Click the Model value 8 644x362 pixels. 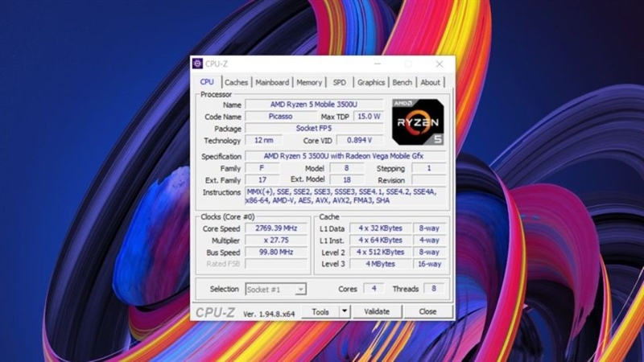[x=347, y=168]
